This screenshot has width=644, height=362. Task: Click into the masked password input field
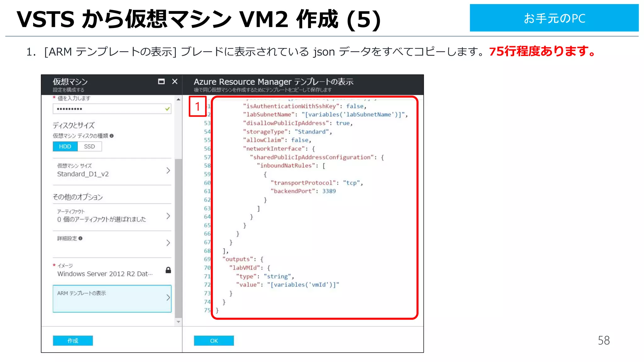click(x=112, y=109)
